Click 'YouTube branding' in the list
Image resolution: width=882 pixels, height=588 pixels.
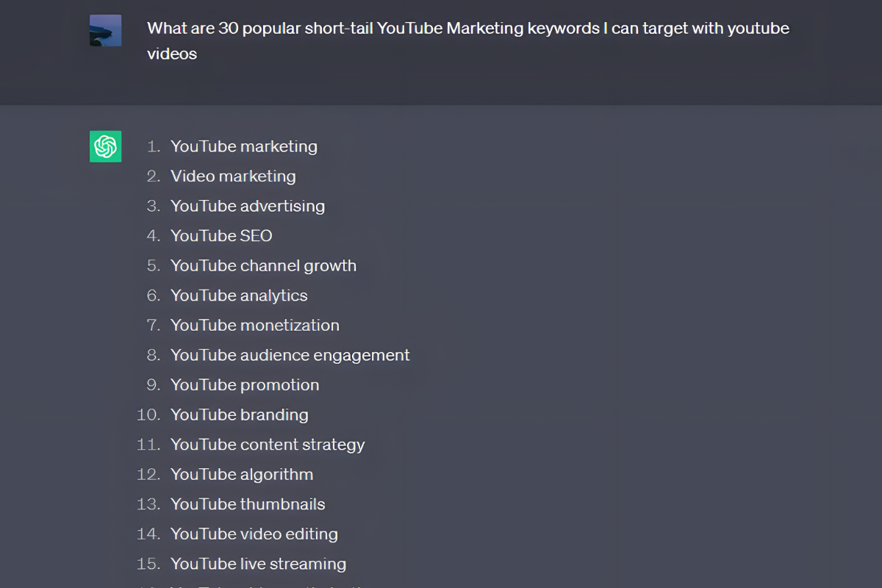click(x=239, y=415)
